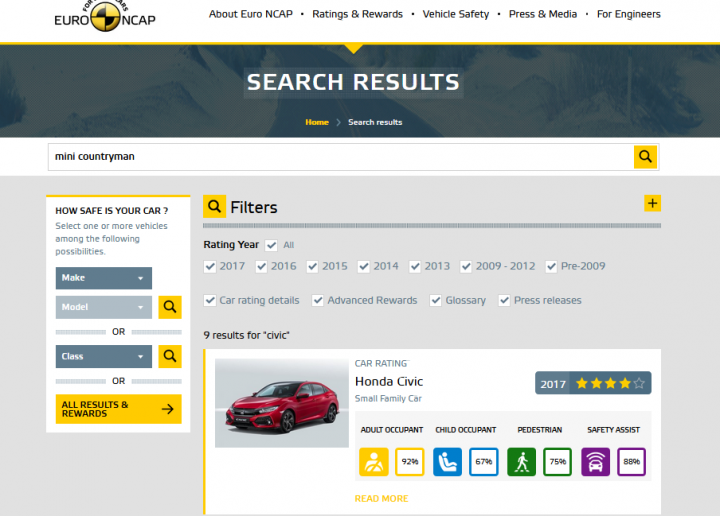Click the CAR RATING label
This screenshot has width=720, height=516.
[381, 364]
